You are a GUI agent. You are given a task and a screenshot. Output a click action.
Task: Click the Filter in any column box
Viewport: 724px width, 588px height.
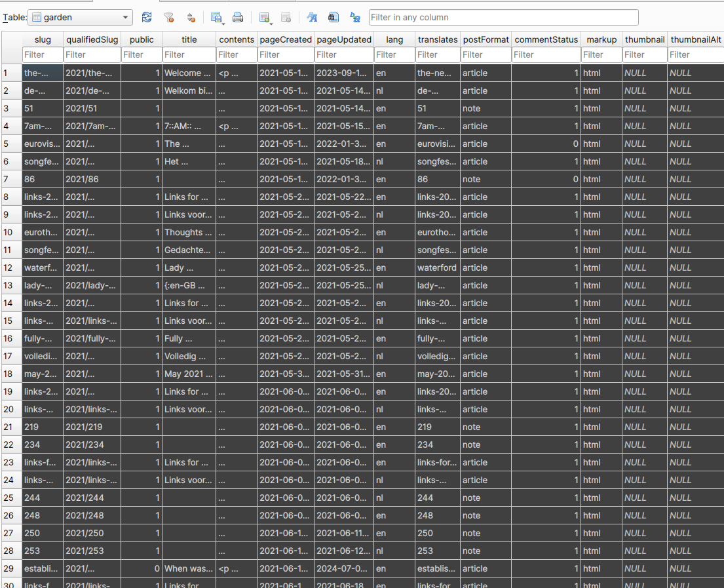[x=503, y=17]
